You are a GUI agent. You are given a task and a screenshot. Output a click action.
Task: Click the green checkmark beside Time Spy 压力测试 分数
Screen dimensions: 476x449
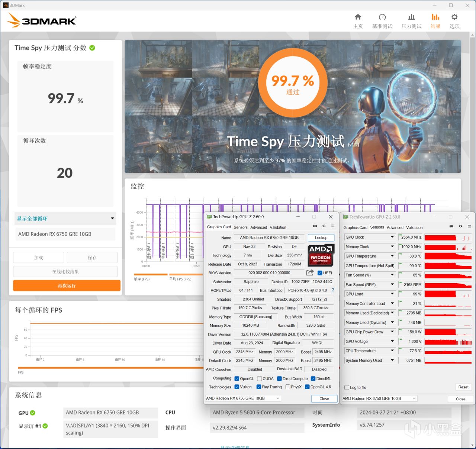[92, 48]
